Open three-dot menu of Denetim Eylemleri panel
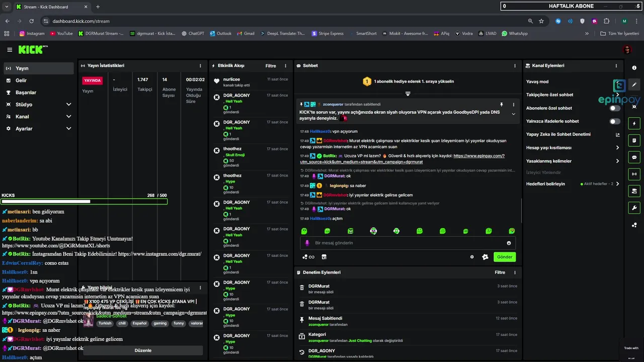 (x=515, y=273)
